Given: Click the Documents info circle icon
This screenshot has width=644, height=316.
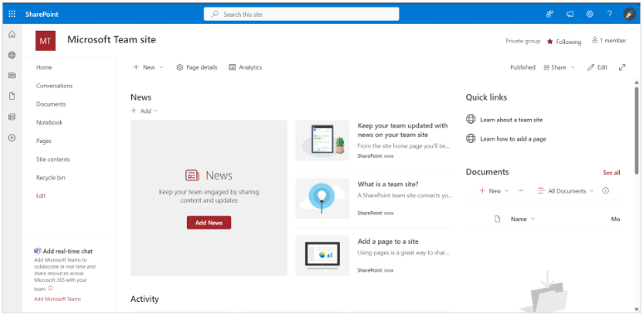Looking at the screenshot, I should [606, 190].
